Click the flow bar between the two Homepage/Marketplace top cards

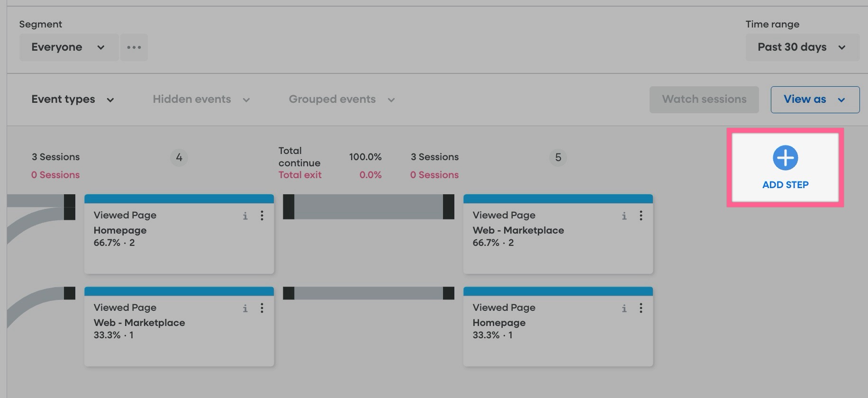[x=368, y=207]
